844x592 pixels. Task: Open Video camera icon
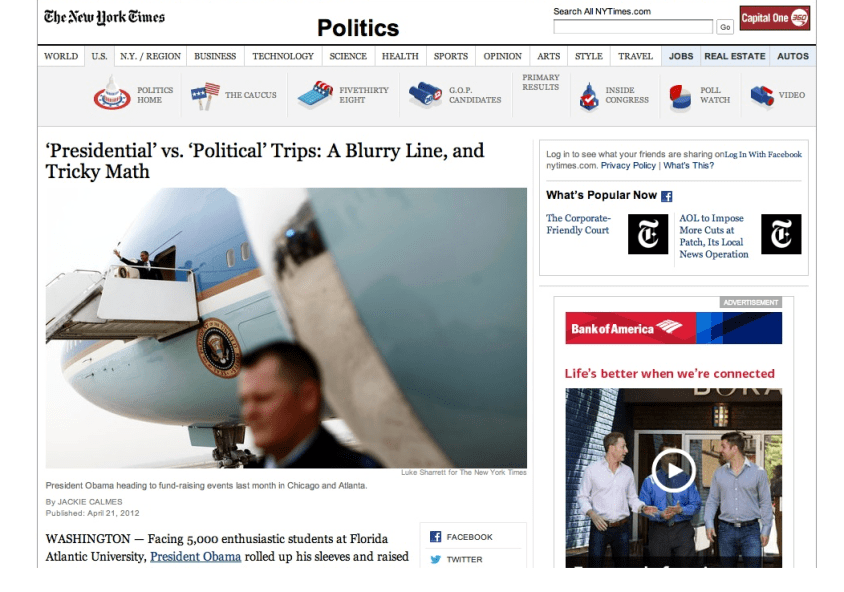coord(762,97)
